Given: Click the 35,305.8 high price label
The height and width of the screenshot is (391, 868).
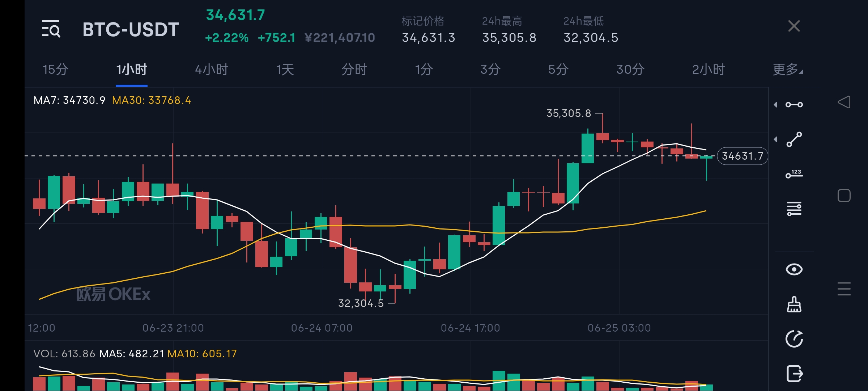Looking at the screenshot, I should (568, 113).
